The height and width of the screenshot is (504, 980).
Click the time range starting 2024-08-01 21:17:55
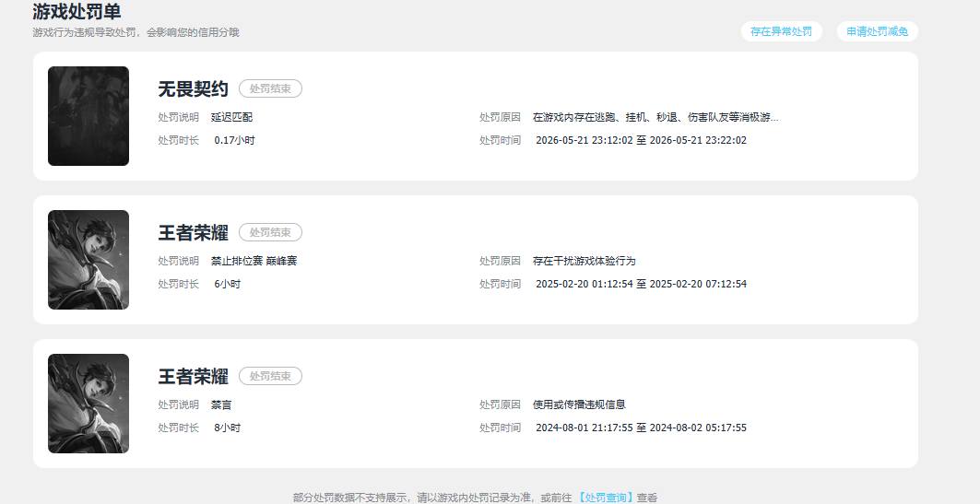tap(642, 428)
